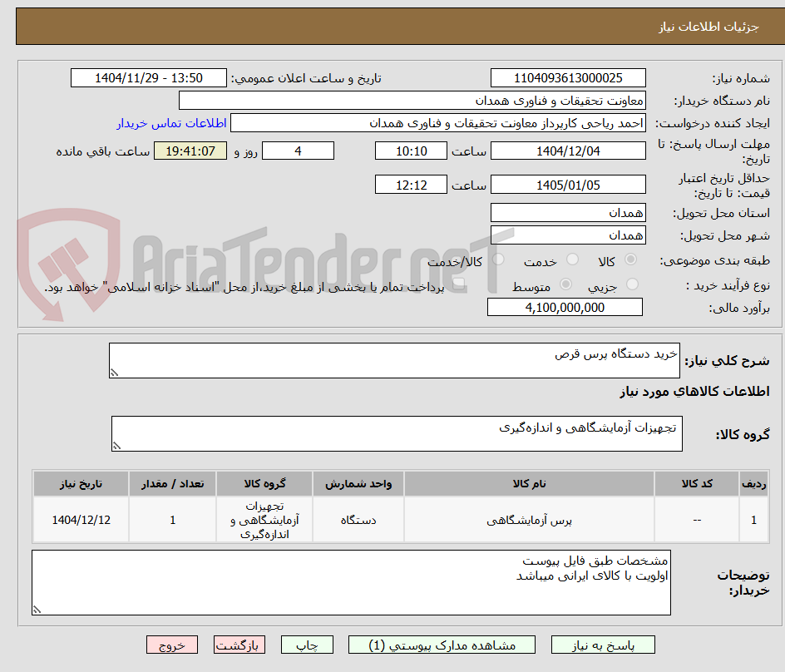Click the نام کالا column header
The width and height of the screenshot is (785, 672).
click(529, 484)
